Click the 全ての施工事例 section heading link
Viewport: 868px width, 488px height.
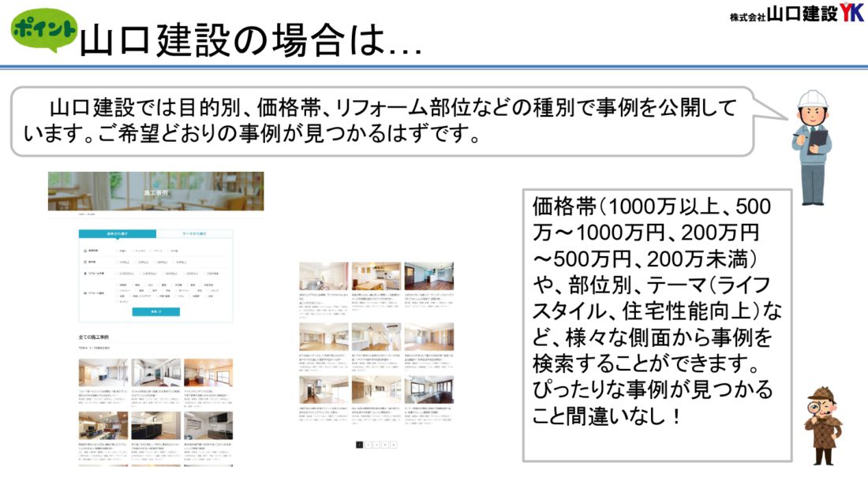coord(95,336)
